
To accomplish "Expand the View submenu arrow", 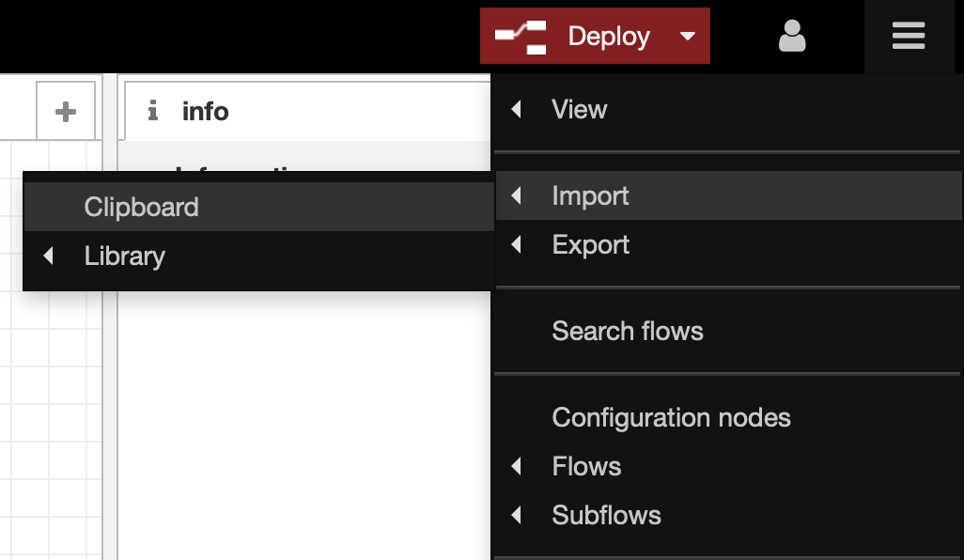I will pos(516,110).
